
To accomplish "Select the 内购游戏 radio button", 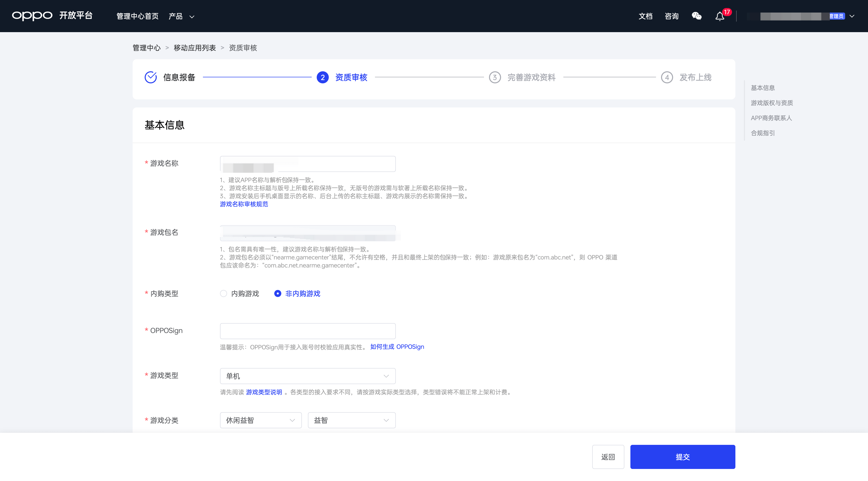I will [223, 293].
